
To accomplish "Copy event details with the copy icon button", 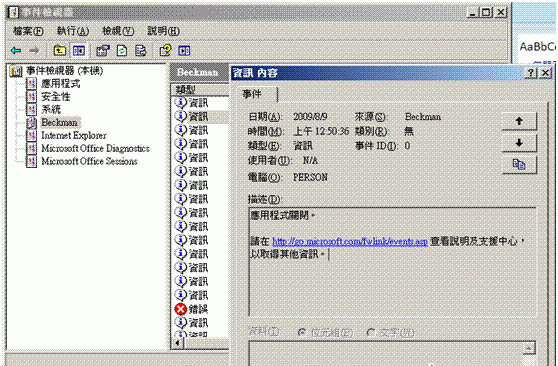I will pyautogui.click(x=519, y=165).
